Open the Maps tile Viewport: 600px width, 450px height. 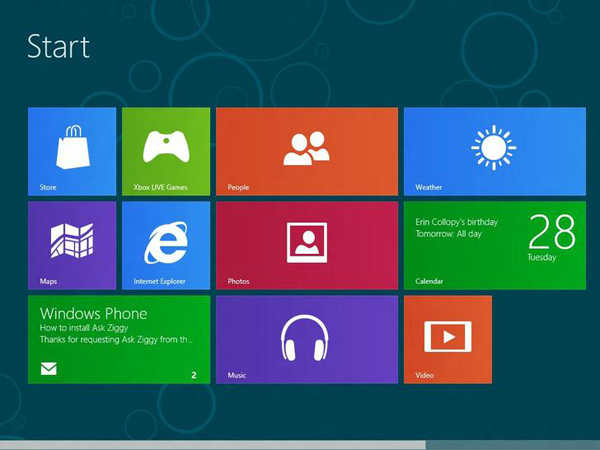click(72, 245)
